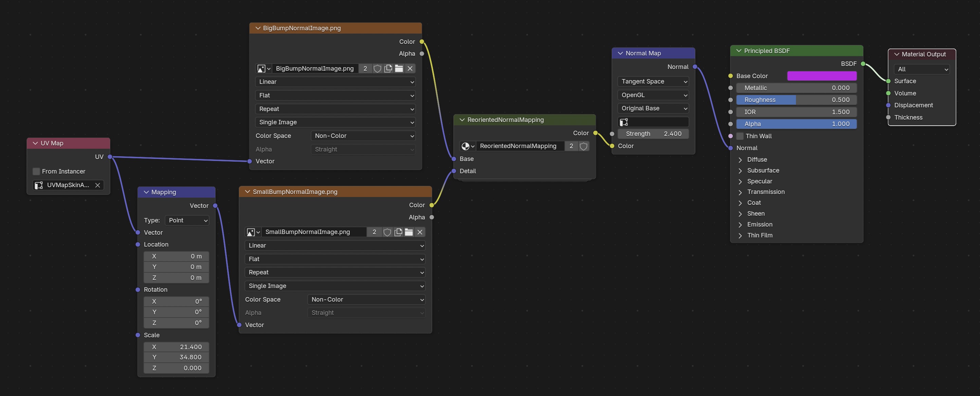
Task: Click SmallBumpNormalImage.png image name field
Action: [314, 232]
